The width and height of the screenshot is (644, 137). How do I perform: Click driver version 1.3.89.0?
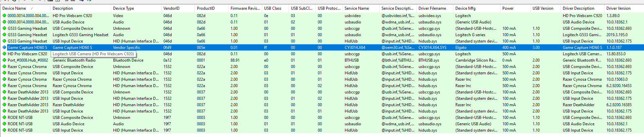[x=613, y=16]
